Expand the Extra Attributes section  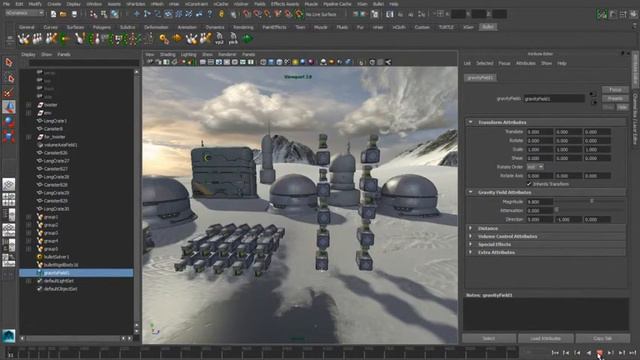[471, 252]
